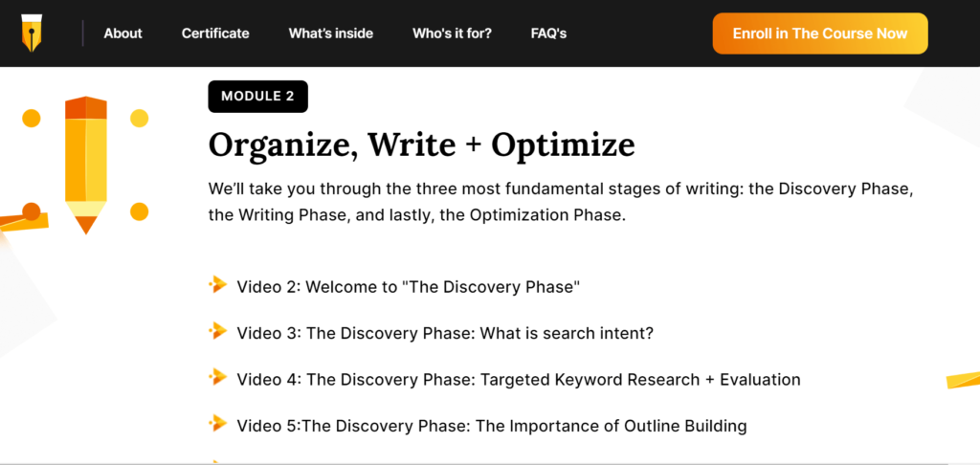Go to the What's inside section
The height and width of the screenshot is (465, 980).
[x=330, y=33]
